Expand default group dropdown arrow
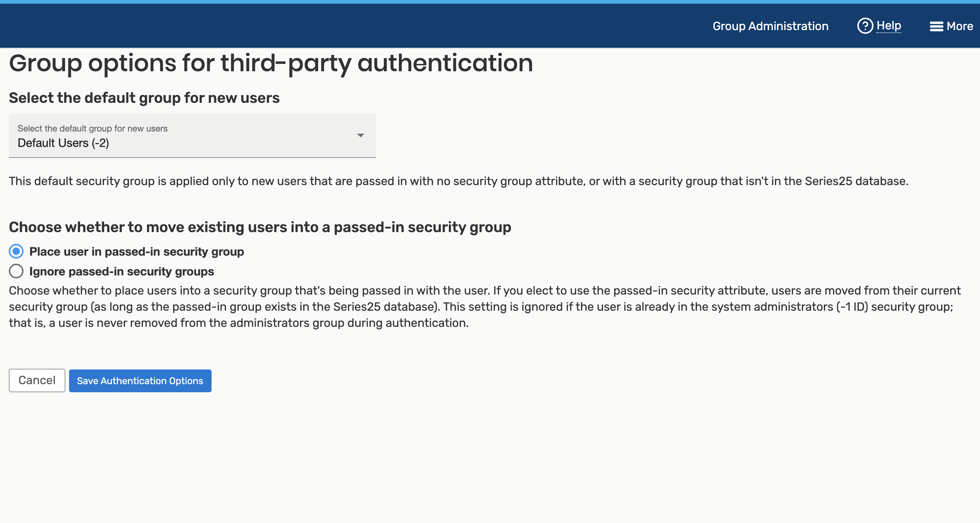 tap(360, 136)
